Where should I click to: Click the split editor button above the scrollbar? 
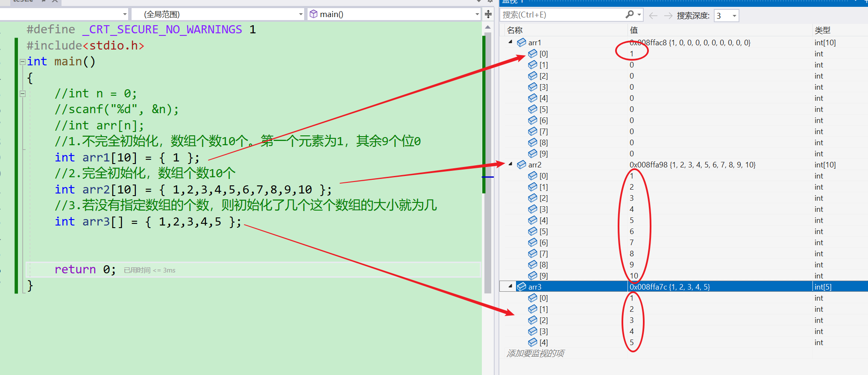coord(488,15)
